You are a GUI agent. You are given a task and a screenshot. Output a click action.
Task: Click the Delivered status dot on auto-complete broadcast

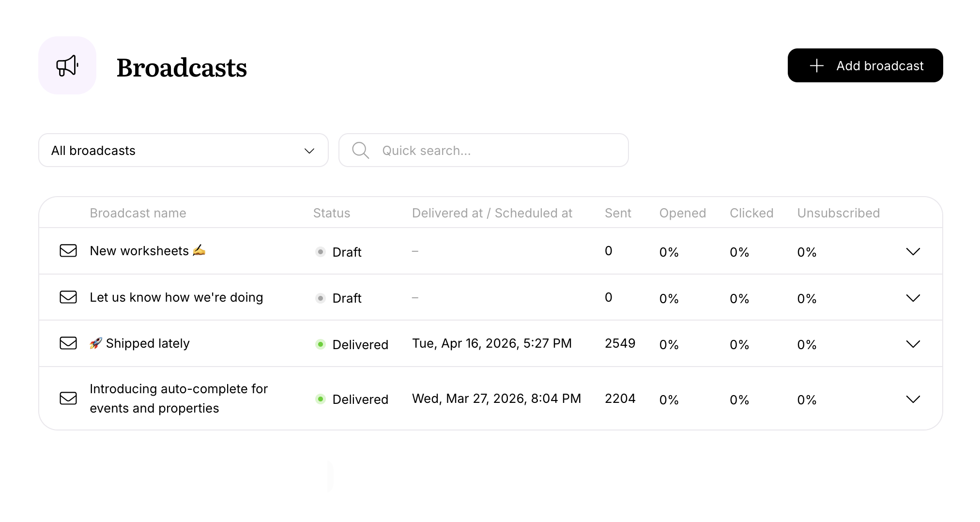(x=320, y=399)
